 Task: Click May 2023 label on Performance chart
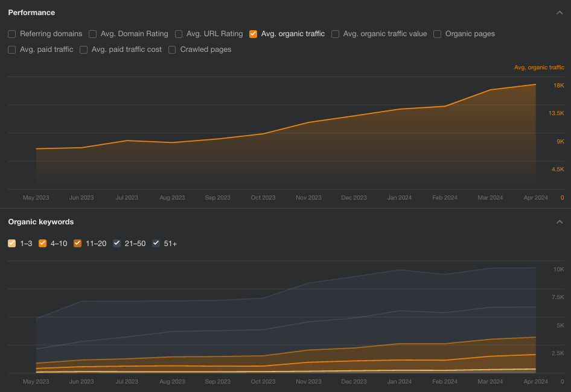coord(36,198)
